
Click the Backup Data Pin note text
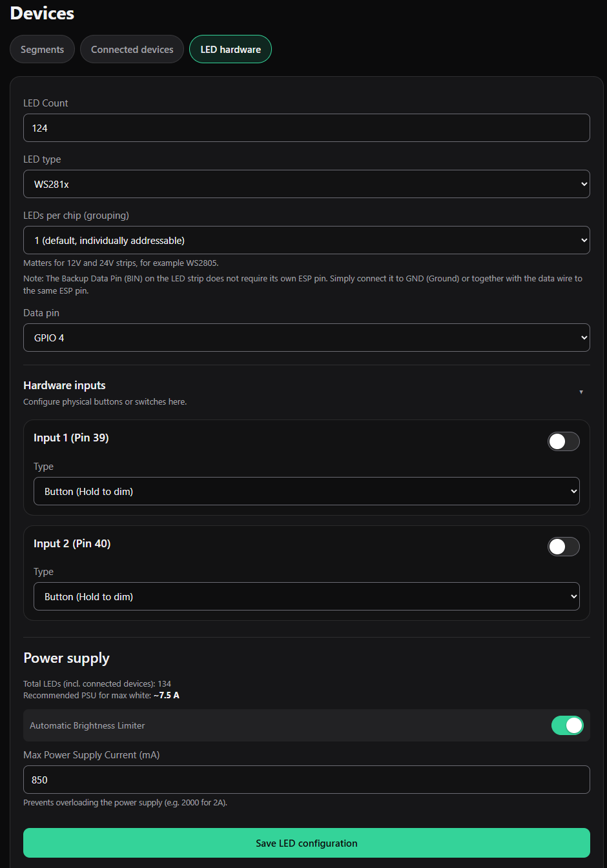303,285
